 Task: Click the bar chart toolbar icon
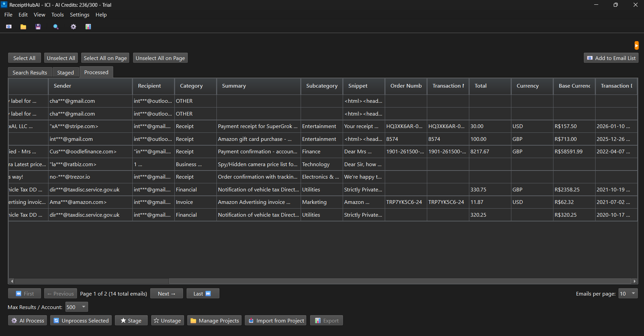coord(88,27)
